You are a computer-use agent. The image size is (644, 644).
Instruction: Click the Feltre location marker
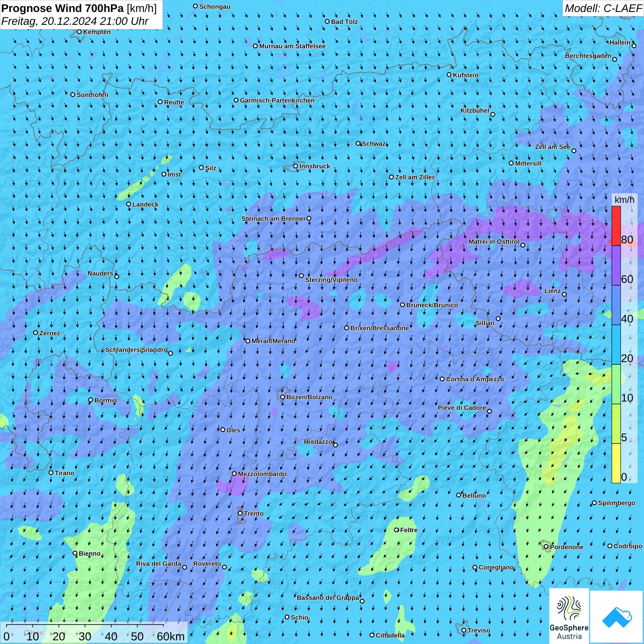tap(397, 530)
